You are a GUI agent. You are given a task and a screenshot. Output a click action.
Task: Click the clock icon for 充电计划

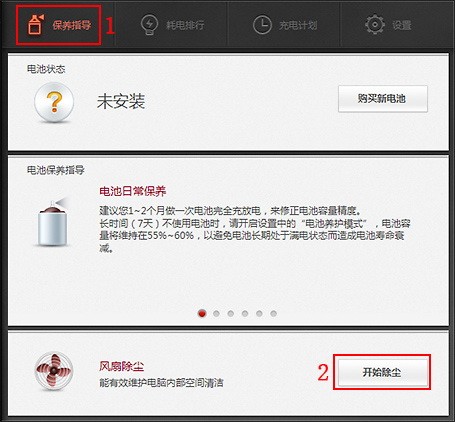pos(262,24)
